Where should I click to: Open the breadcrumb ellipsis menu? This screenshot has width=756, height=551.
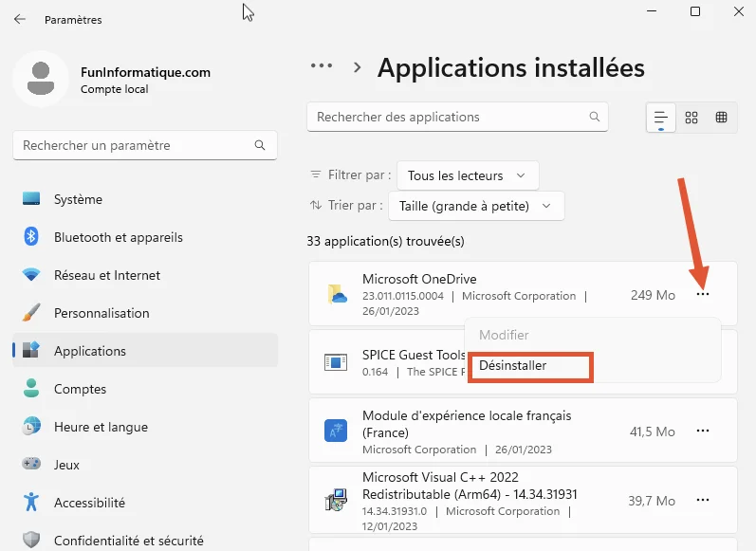point(322,66)
